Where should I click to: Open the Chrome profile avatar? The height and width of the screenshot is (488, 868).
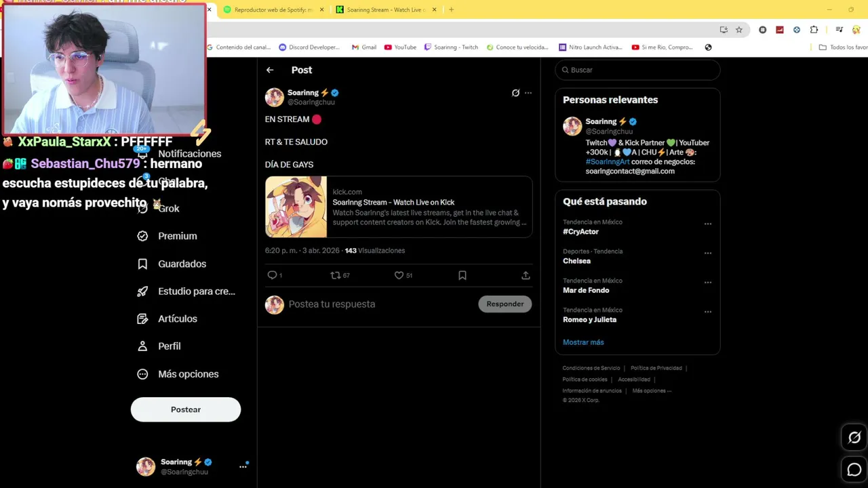coord(856,30)
